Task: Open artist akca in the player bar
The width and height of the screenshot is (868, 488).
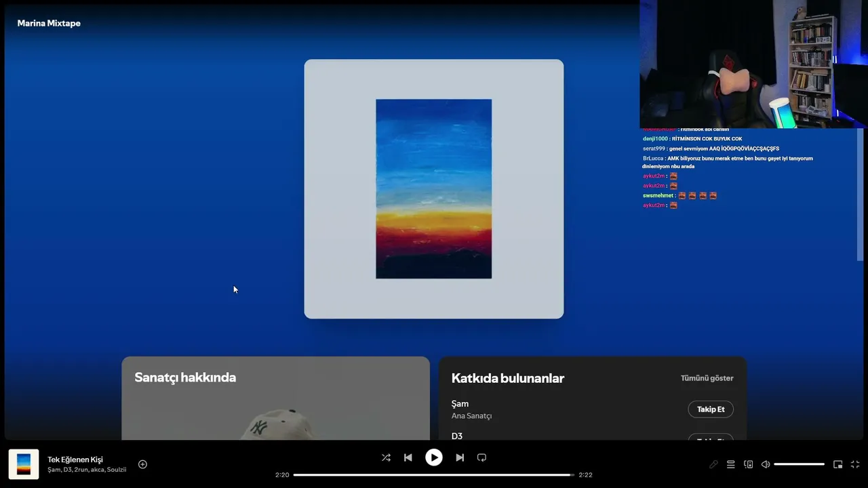Action: coord(97,470)
